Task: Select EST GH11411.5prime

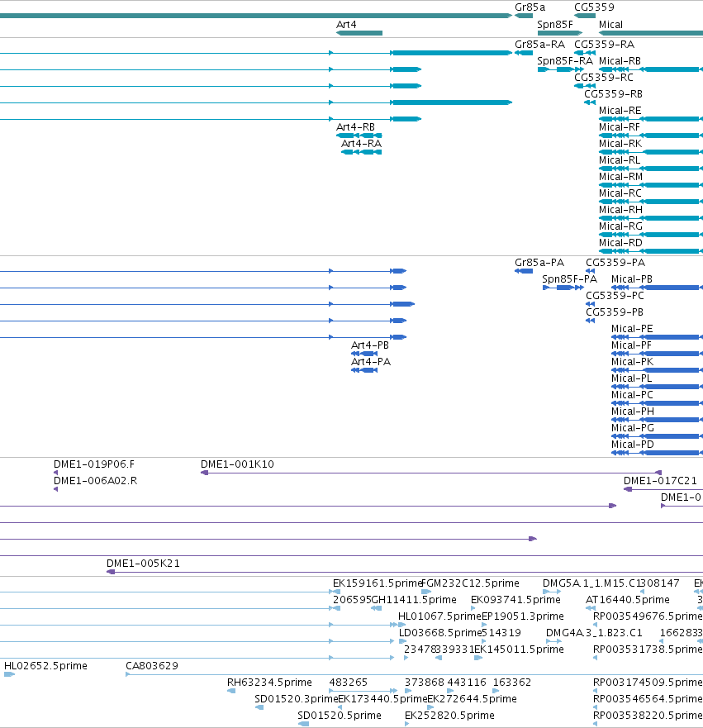Action: 377,608
